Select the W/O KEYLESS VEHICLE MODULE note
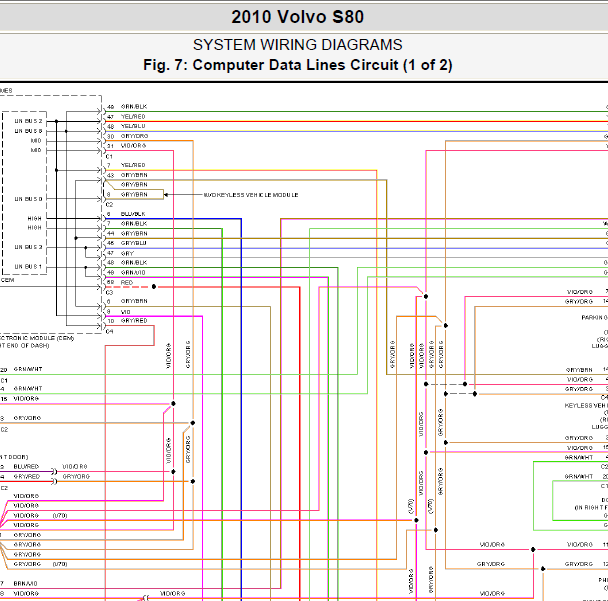Viewport: 608px width, 601px height. coord(251,195)
